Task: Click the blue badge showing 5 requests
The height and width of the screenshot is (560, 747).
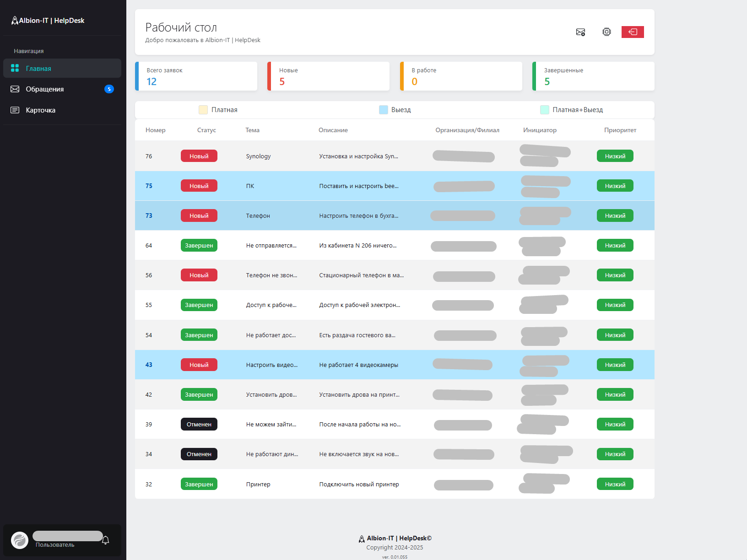Action: point(109,89)
